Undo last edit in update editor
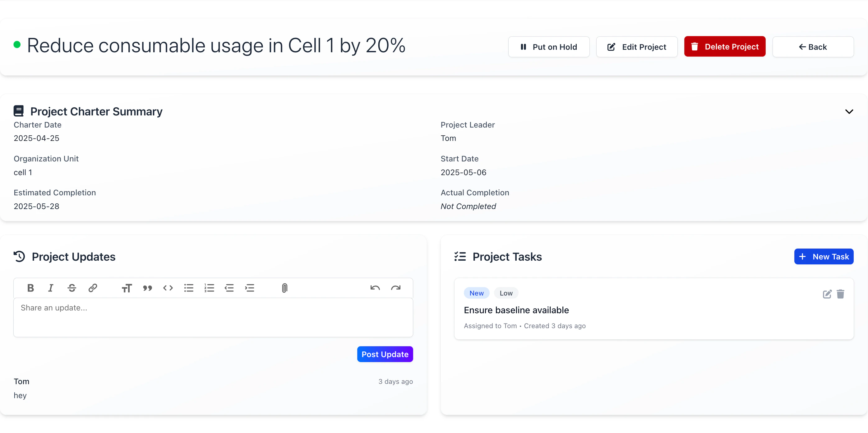This screenshot has width=868, height=433. 375,288
